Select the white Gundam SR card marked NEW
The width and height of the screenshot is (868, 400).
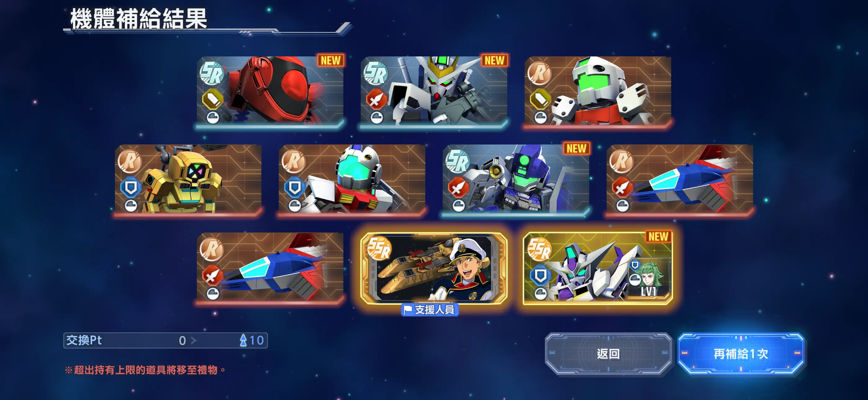click(x=434, y=92)
